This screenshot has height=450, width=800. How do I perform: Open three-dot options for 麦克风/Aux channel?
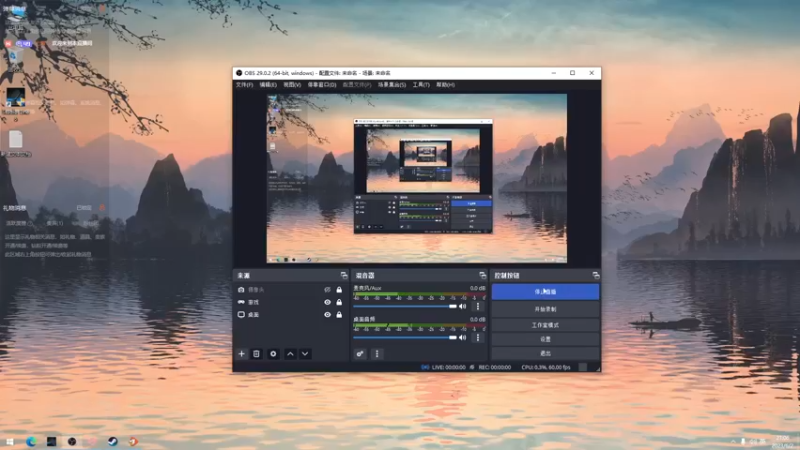(x=478, y=307)
